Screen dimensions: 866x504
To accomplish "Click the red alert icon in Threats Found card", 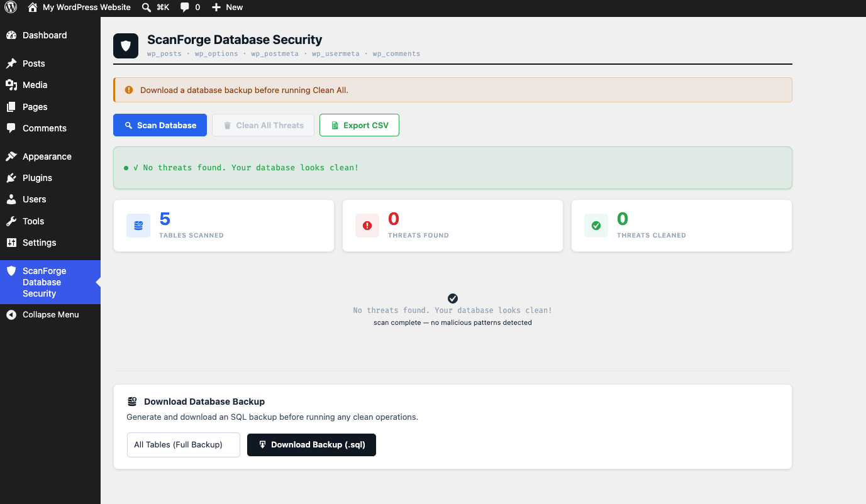I will click(367, 226).
